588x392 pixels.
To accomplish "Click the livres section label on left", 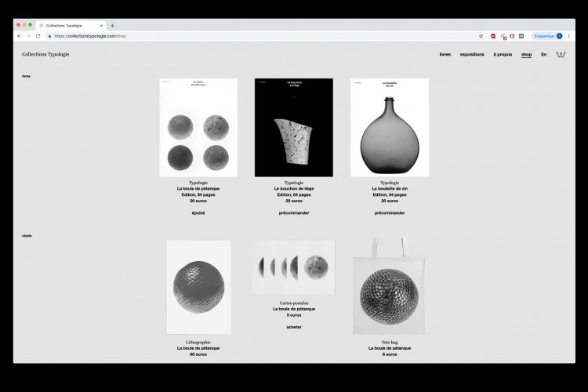I will tap(26, 76).
